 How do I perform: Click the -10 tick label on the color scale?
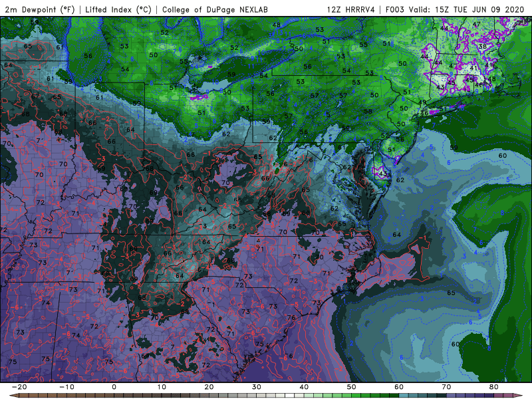pos(66,387)
